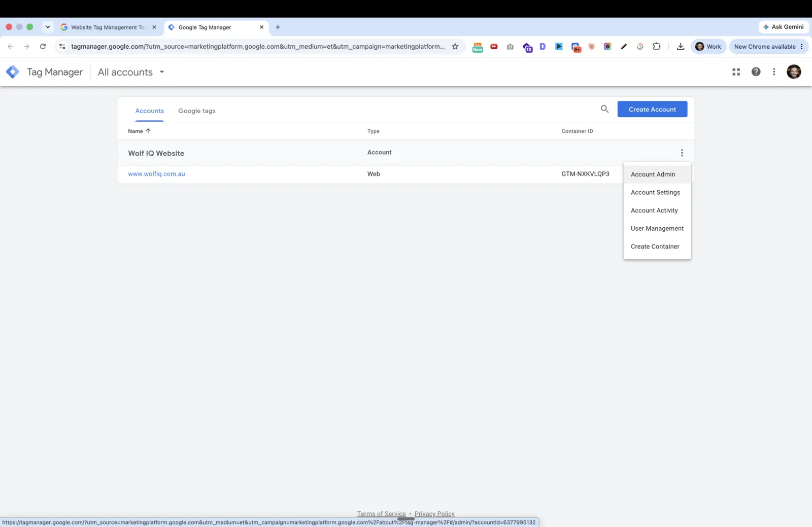Reload the page

tap(43, 47)
